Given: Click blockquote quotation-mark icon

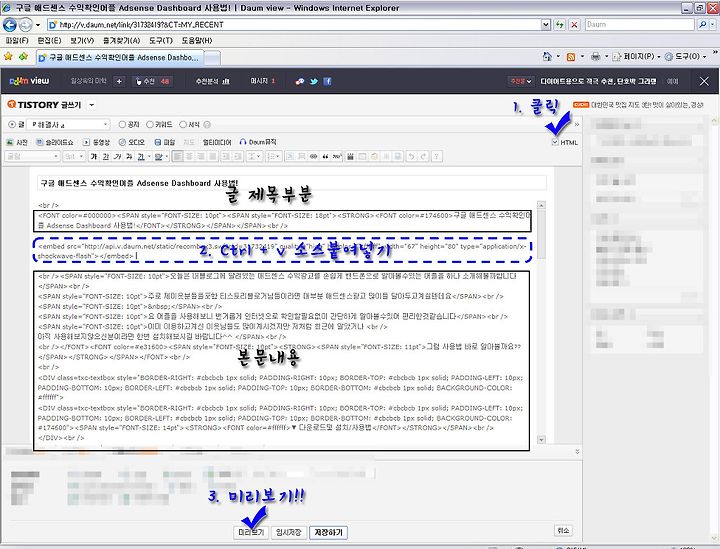Looking at the screenshot, I should tap(325, 157).
